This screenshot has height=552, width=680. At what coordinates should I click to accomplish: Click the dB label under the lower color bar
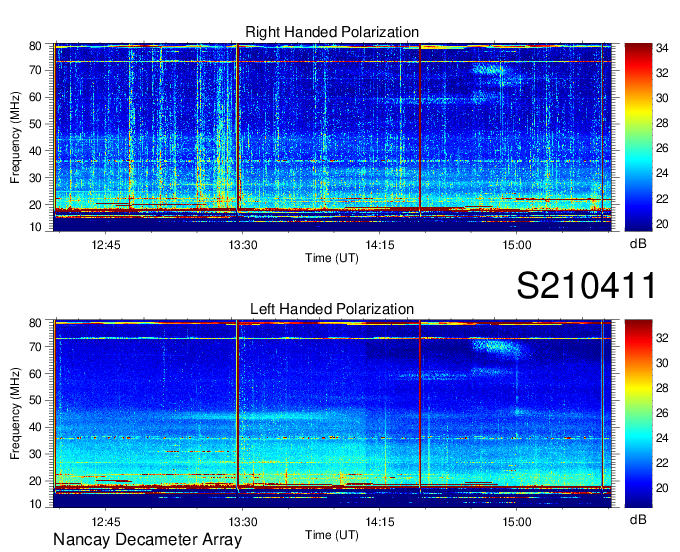pyautogui.click(x=638, y=520)
